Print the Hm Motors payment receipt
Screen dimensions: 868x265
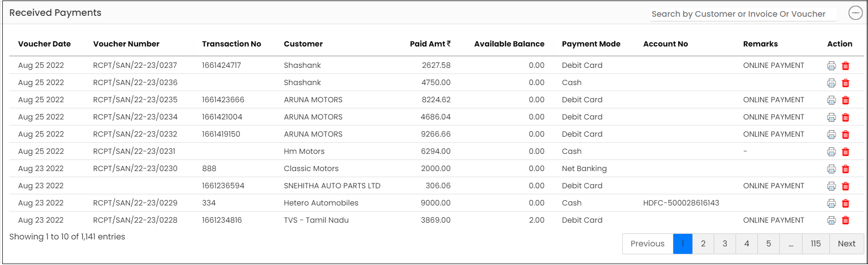(x=831, y=152)
